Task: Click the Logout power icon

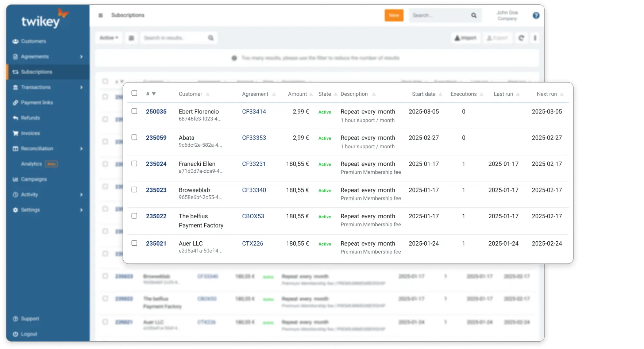Action: tap(15, 334)
